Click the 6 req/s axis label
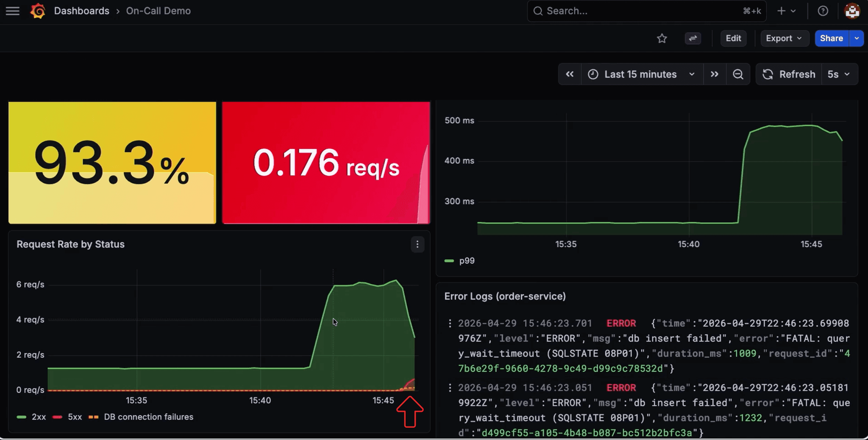This screenshot has height=440, width=868. pos(30,285)
